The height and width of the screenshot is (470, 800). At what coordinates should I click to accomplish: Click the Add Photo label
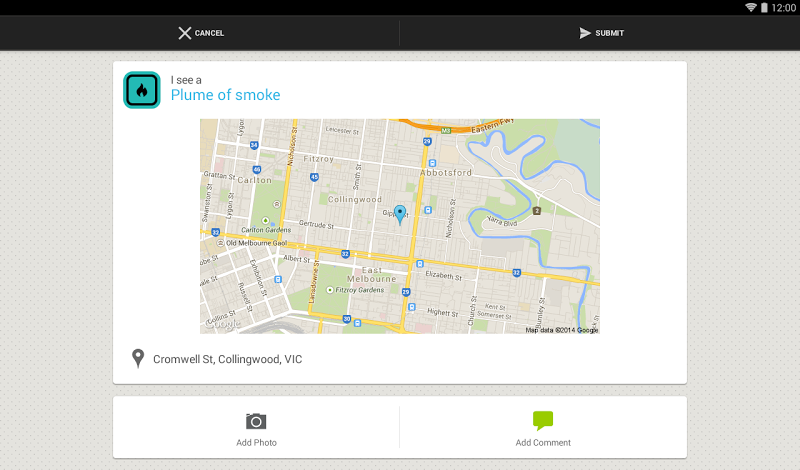(x=256, y=442)
